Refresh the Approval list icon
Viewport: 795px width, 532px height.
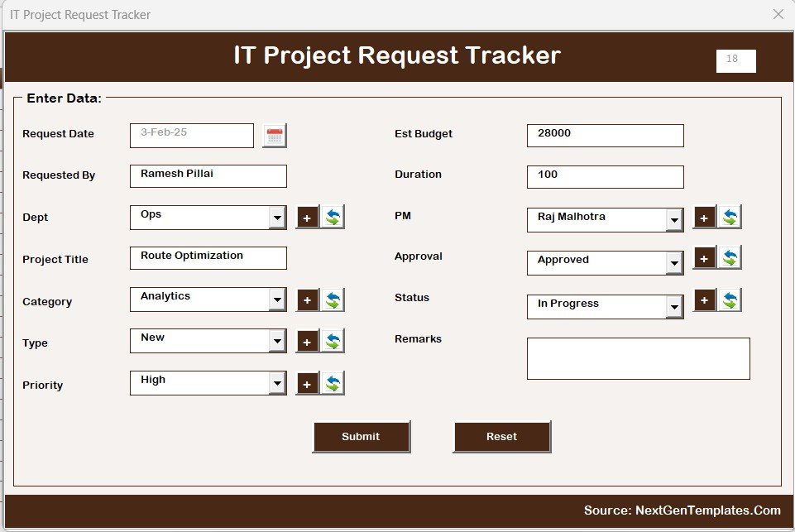coord(730,258)
